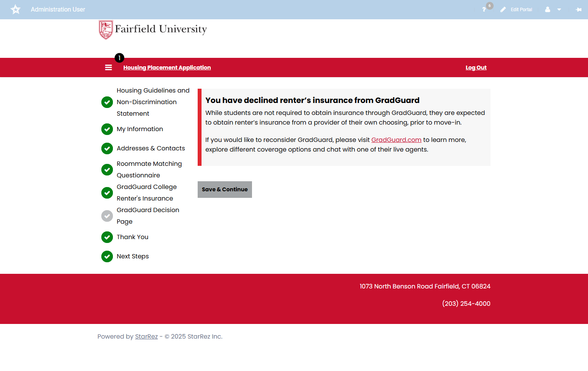Click the gray GradGuard Decision Page checkmark
Screen dimensions: 588x371
pyautogui.click(x=107, y=216)
